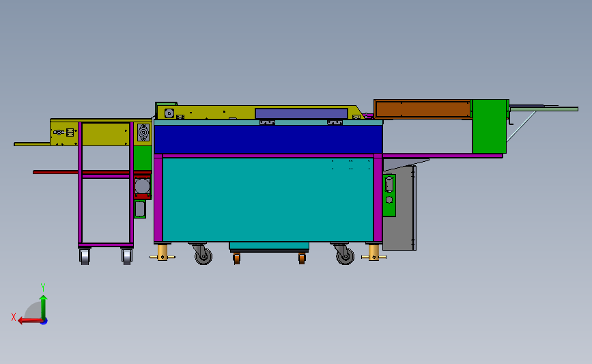Select the left brass leveling foot
Image resolution: width=592 pixels, height=364 pixels.
(x=163, y=253)
